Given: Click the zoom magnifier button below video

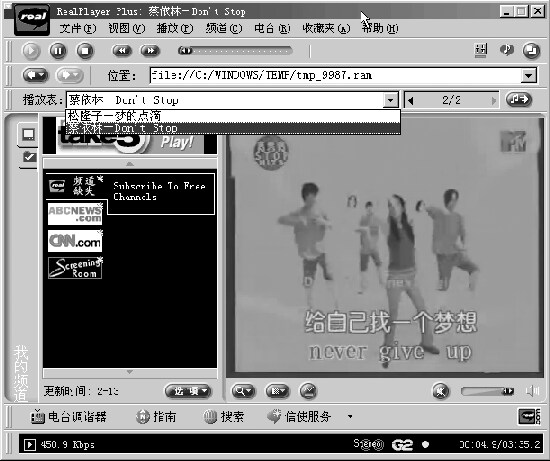Looking at the screenshot, I should point(243,391).
